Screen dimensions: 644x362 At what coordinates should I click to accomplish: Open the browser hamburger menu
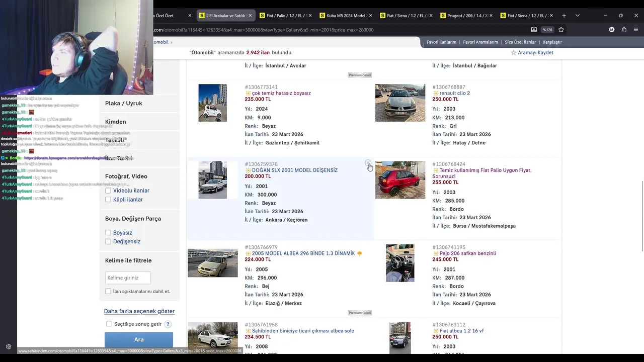636,30
